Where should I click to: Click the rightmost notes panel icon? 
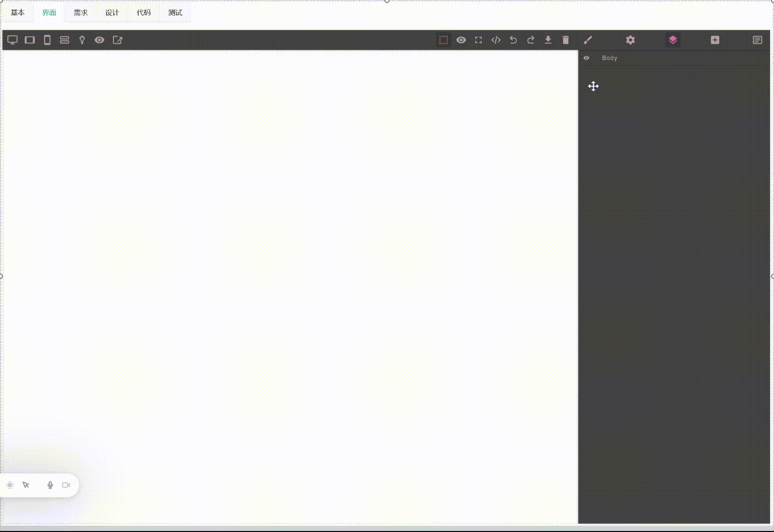(x=758, y=40)
